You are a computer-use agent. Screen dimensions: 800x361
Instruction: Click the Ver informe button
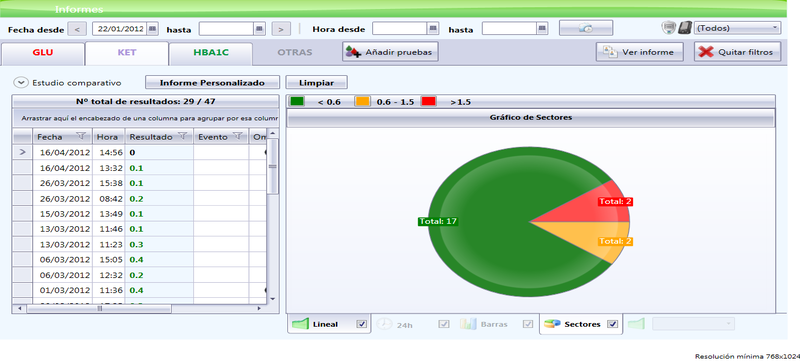[x=640, y=52]
